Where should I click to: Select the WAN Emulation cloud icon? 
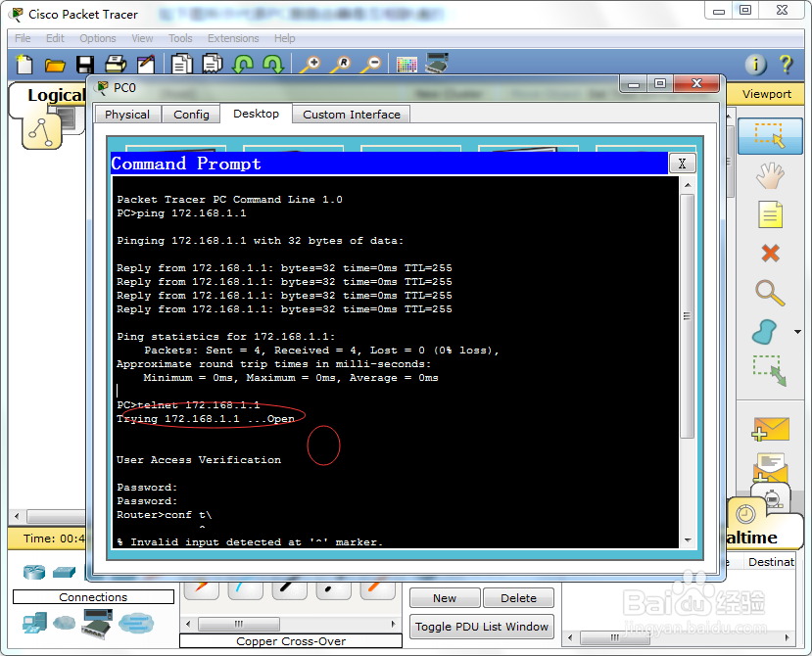point(65,623)
